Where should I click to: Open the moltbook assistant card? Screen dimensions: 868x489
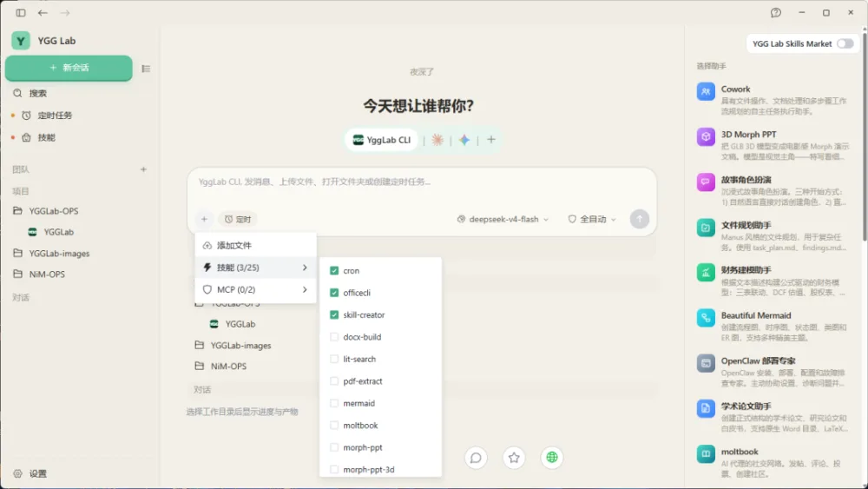pos(773,462)
